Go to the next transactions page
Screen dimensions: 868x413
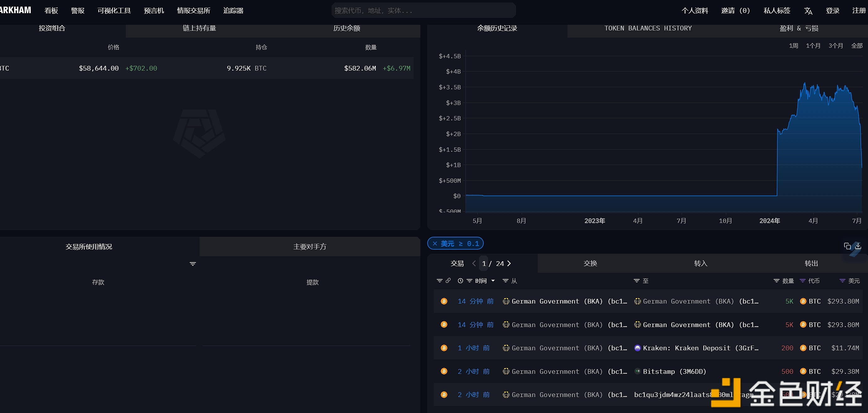509,263
